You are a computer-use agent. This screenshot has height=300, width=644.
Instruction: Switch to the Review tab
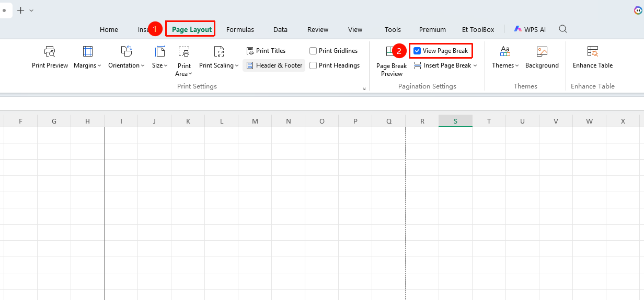coord(318,29)
